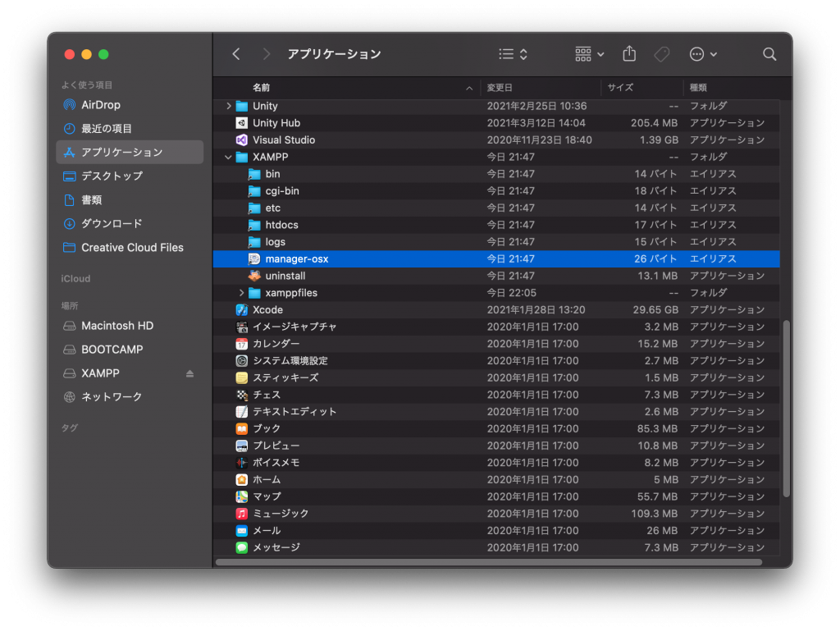Open the search magnifier icon
Image resolution: width=840 pixels, height=631 pixels.
coord(769,54)
